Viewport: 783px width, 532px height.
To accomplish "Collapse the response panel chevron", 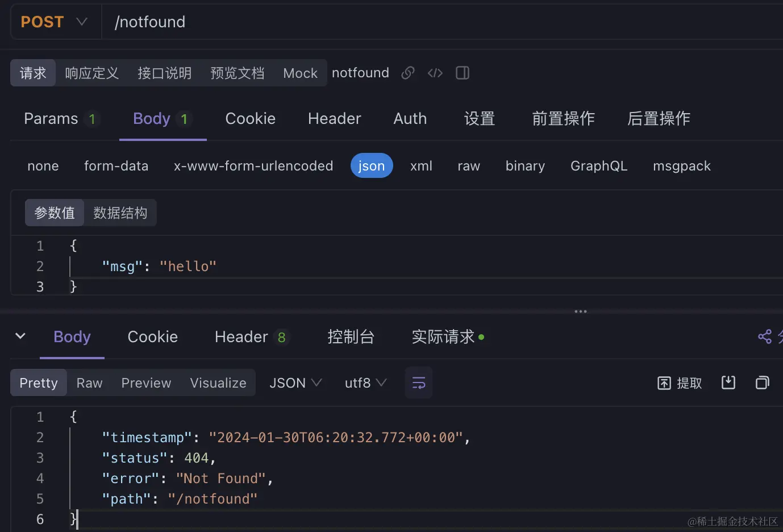I will (20, 336).
